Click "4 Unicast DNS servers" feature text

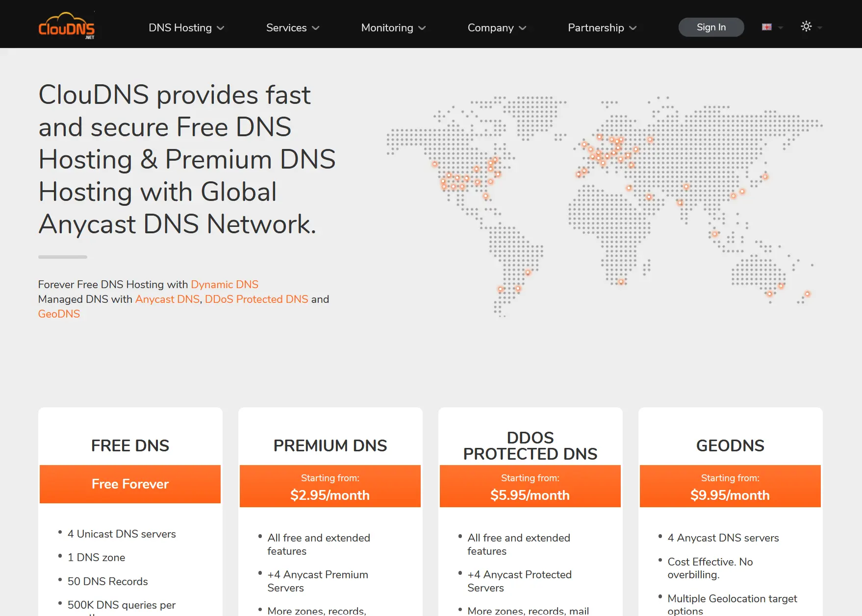pyautogui.click(x=122, y=534)
